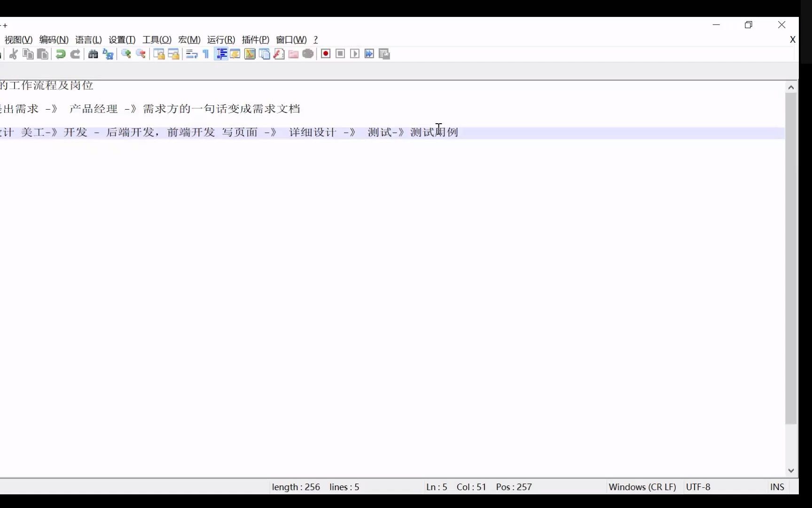The image size is (812, 508).
Task: Open the 视图(V) menu
Action: 18,40
